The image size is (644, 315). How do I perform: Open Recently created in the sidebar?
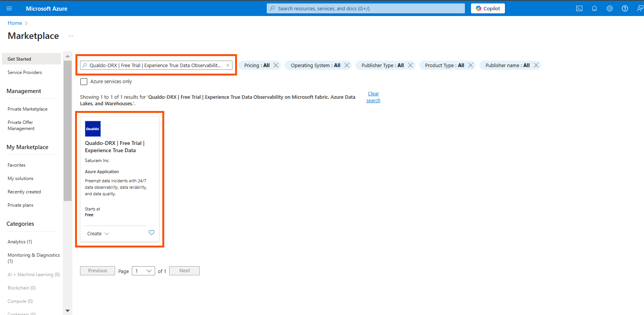coord(24,192)
